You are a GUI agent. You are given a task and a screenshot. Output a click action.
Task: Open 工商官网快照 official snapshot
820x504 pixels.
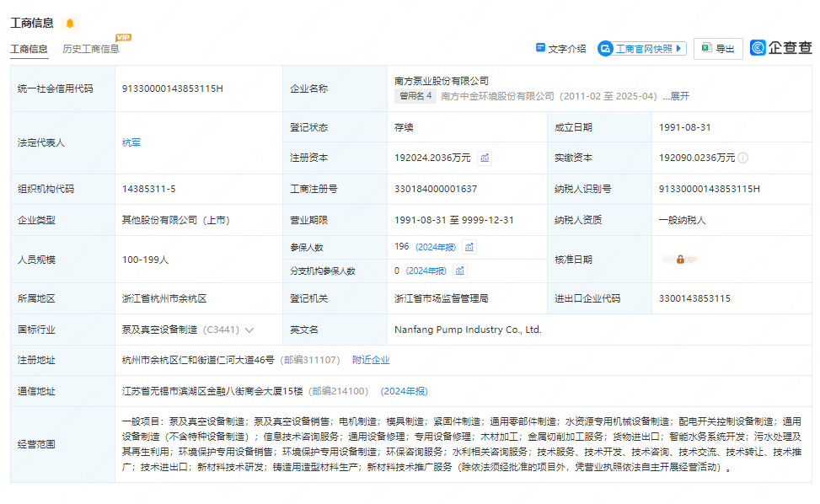[x=642, y=49]
